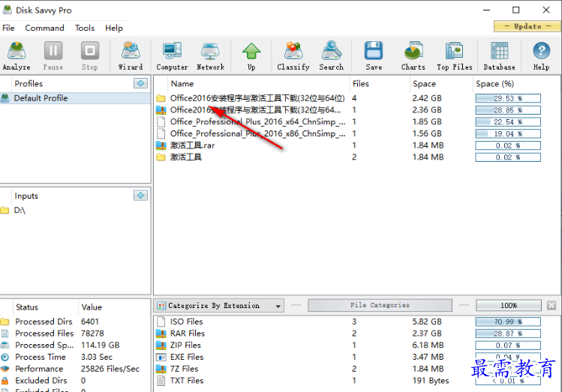Select the RAR Files category

356,334
